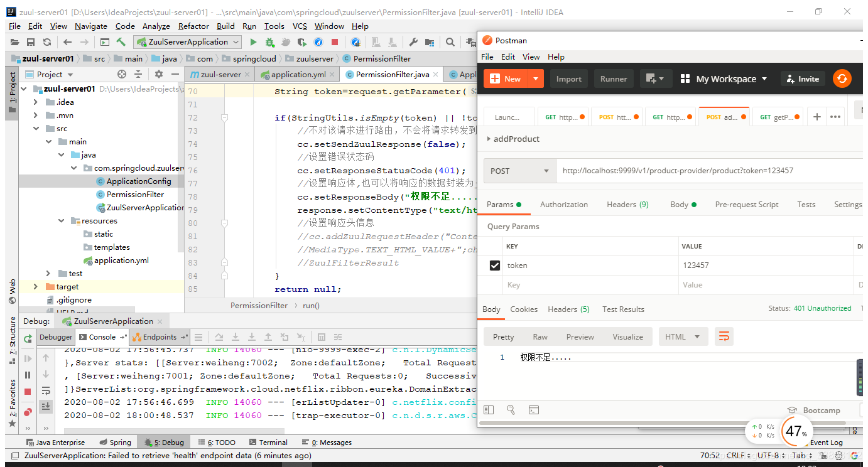The width and height of the screenshot is (868, 467).
Task: Click the Import button in Postman
Action: pos(568,78)
